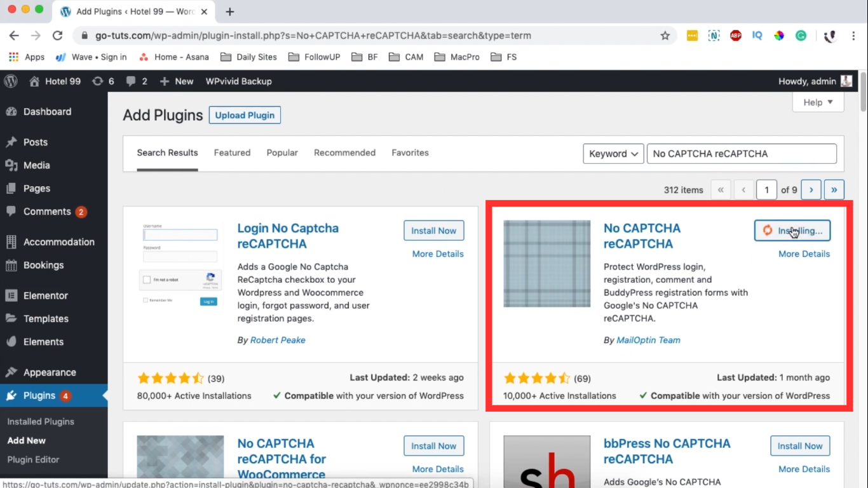Install bbPress No CAPTCHA reCAPTCHA

(800, 446)
